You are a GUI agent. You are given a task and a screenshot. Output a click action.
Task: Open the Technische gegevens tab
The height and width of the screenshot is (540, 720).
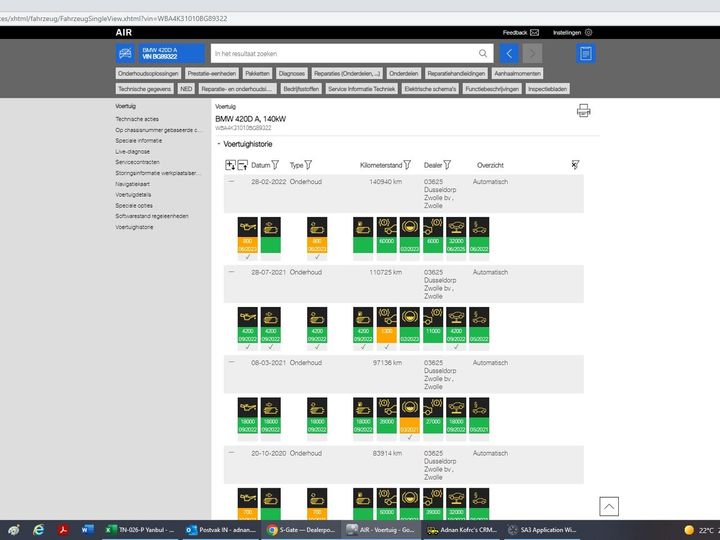coord(144,89)
